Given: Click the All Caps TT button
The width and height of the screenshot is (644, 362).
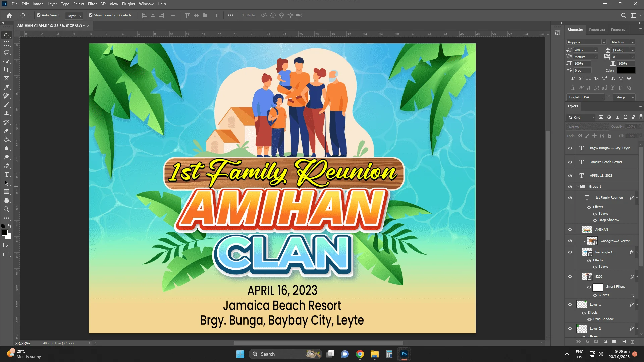Looking at the screenshot, I should [588, 79].
